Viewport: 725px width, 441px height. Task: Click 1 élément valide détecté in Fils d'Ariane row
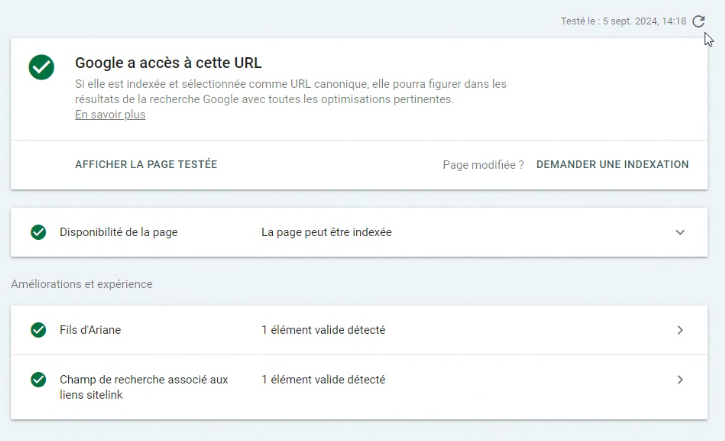click(323, 330)
